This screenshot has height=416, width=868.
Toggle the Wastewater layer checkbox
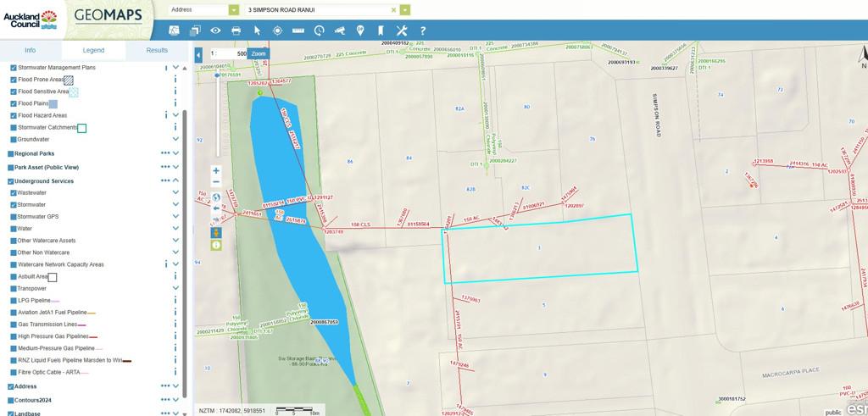click(14, 193)
